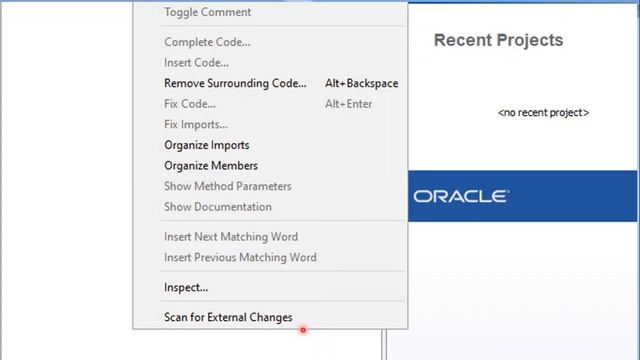
Task: Select Show Method Parameters entry
Action: coord(270,186)
